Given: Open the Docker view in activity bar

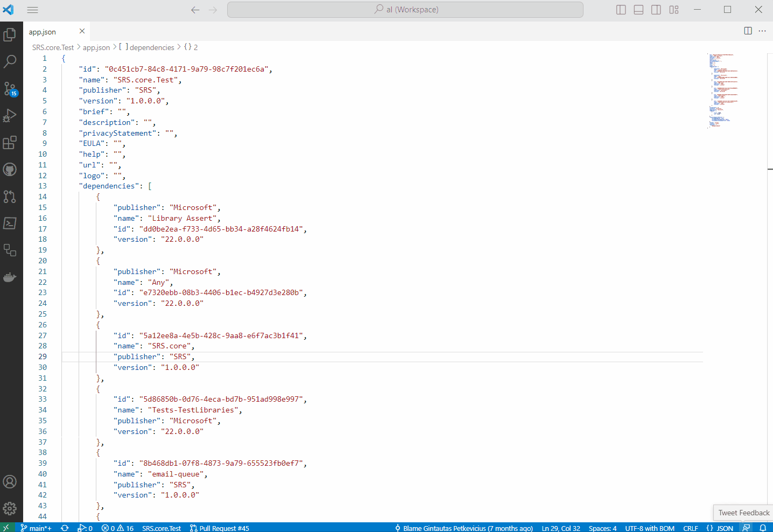Looking at the screenshot, I should pyautogui.click(x=10, y=277).
